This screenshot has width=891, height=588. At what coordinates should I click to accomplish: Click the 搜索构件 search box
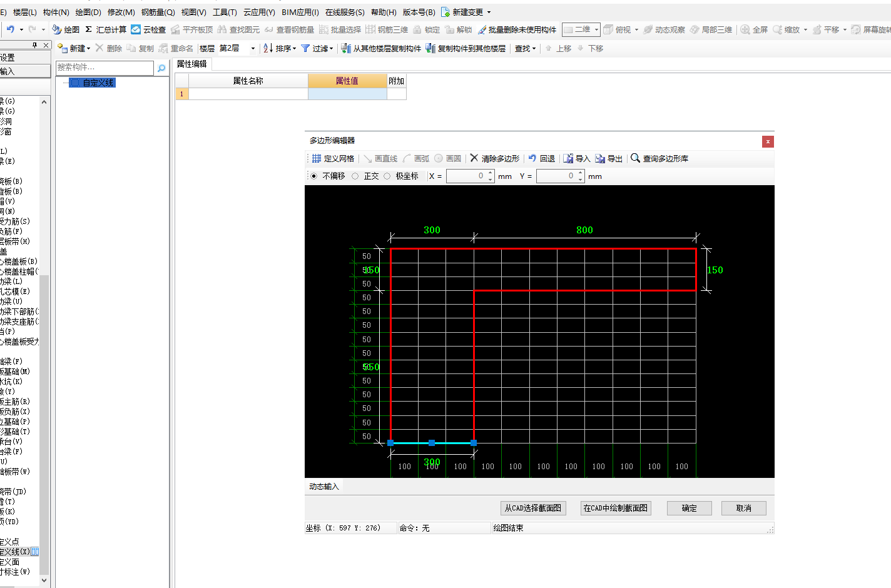pos(104,68)
